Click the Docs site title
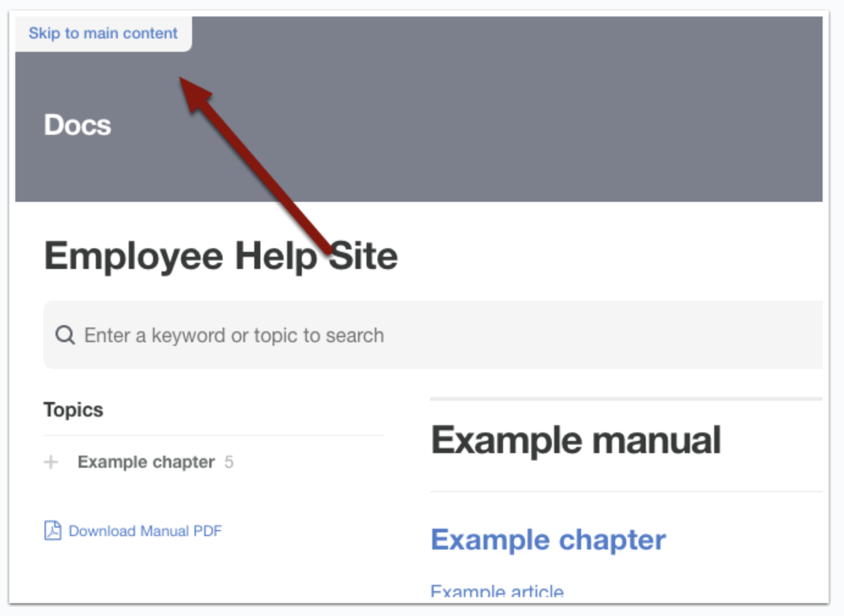The width and height of the screenshot is (844, 616). [77, 125]
